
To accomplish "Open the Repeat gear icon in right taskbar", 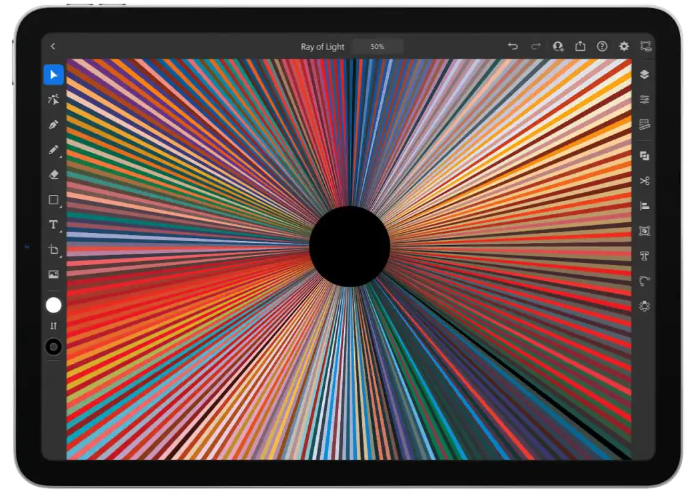I will pyautogui.click(x=644, y=306).
